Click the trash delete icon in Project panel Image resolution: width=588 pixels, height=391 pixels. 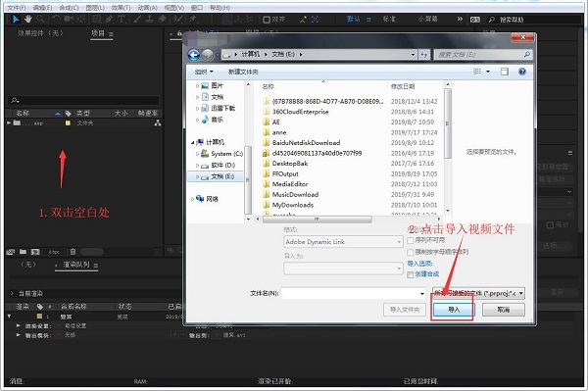point(73,252)
